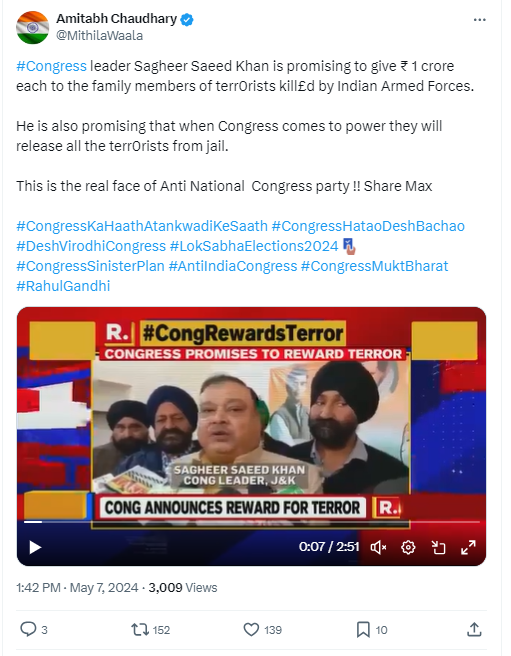Like the tweet with heart icon
Screen dimensions: 511x656
click(x=251, y=629)
